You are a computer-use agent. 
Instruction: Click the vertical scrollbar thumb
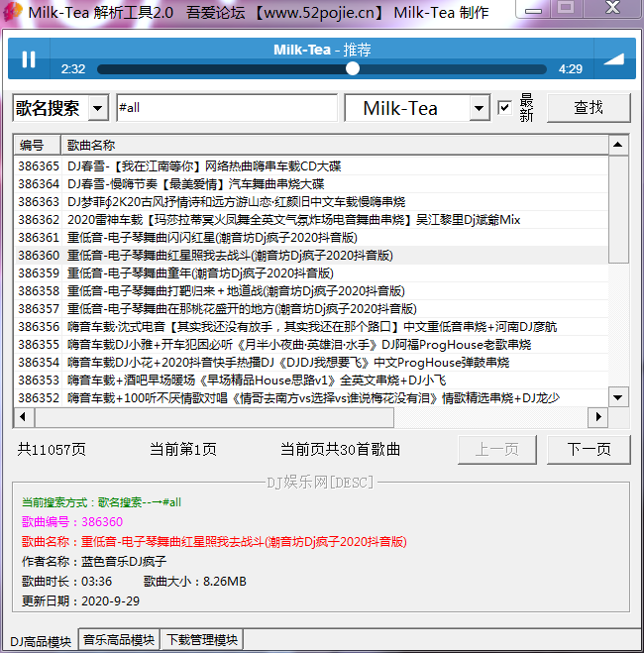pos(618,209)
